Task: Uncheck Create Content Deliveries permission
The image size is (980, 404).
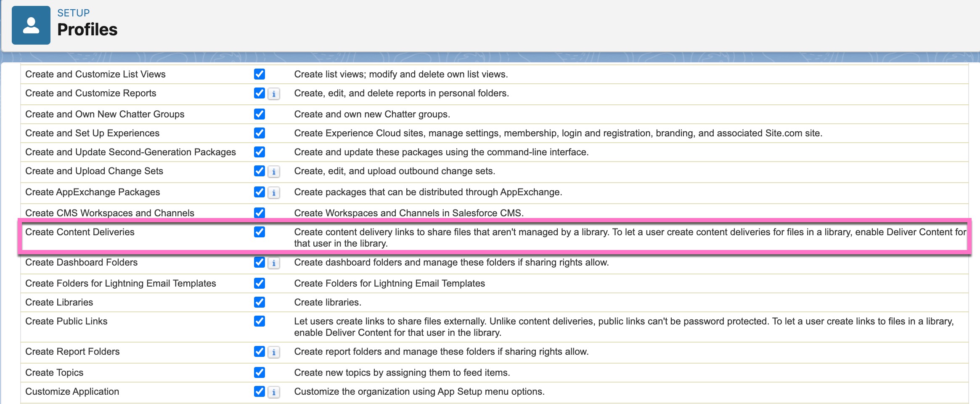Action: pyautogui.click(x=260, y=232)
